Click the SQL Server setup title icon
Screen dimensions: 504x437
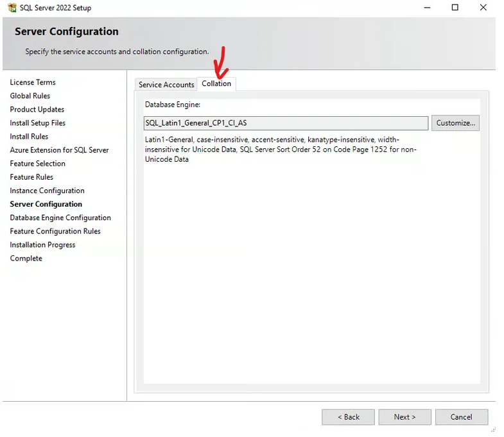pyautogui.click(x=12, y=8)
